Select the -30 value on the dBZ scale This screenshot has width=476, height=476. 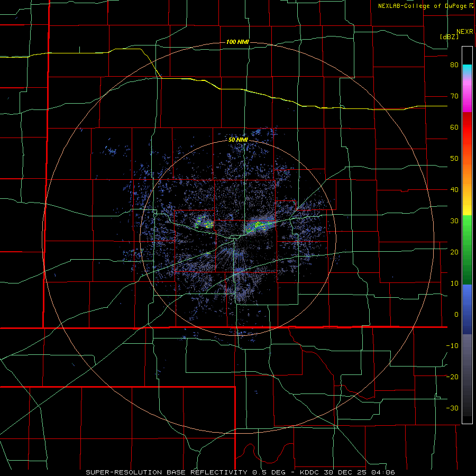coord(452,408)
